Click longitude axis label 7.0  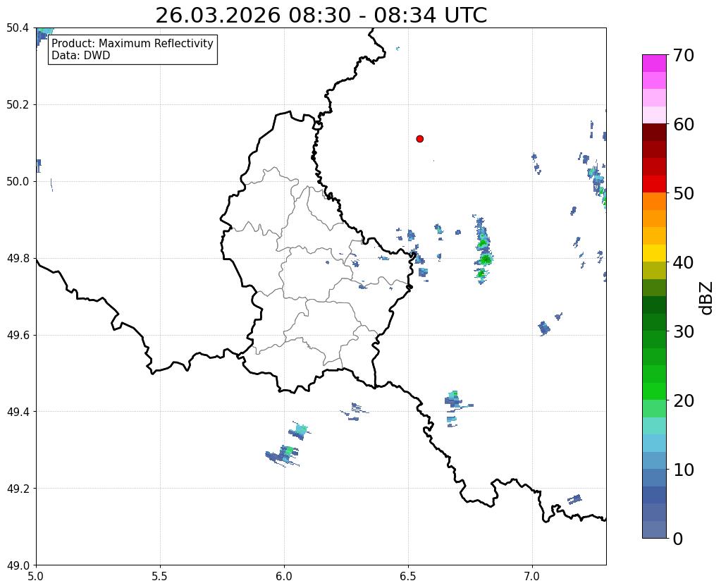[x=532, y=577]
